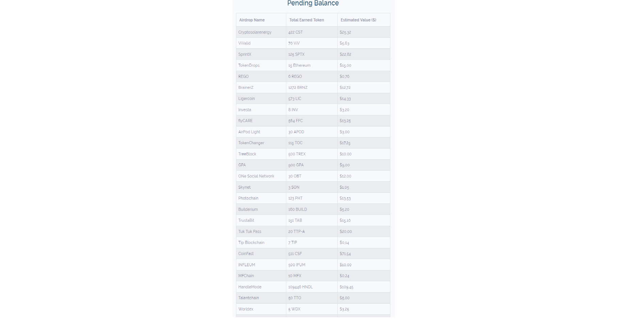Click the flyCARE airdrop link
Screen dimensions: 644x320
coord(245,121)
